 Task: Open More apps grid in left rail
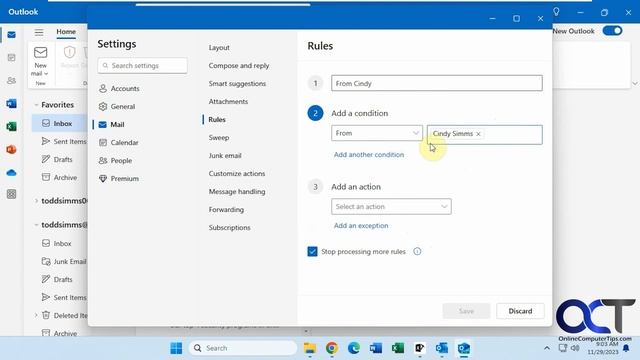click(x=11, y=194)
